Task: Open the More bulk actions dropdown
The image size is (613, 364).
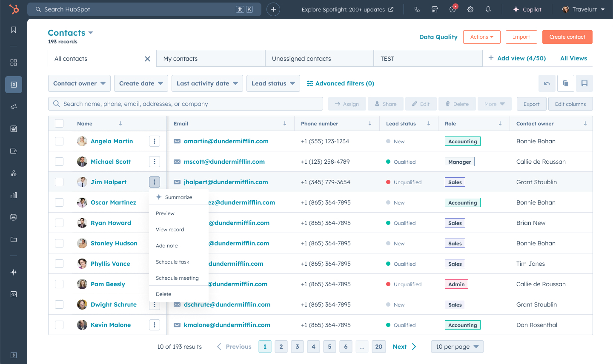Action: point(494,104)
